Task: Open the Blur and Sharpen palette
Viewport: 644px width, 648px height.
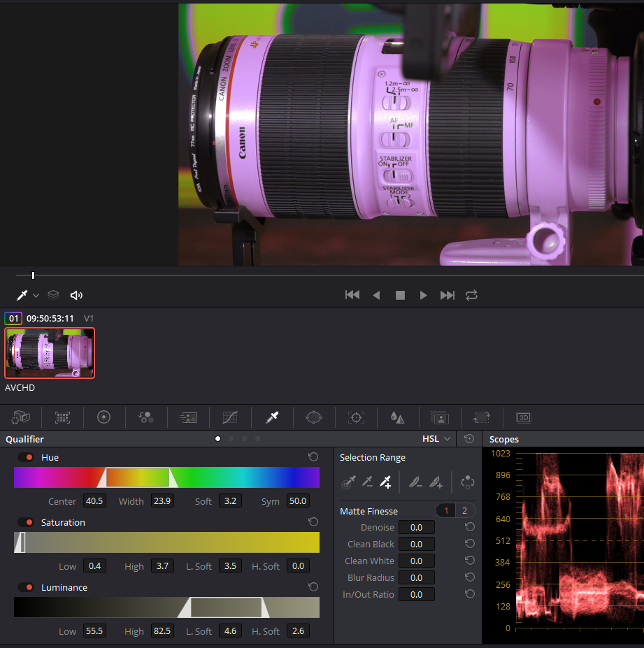Action: pyautogui.click(x=397, y=417)
